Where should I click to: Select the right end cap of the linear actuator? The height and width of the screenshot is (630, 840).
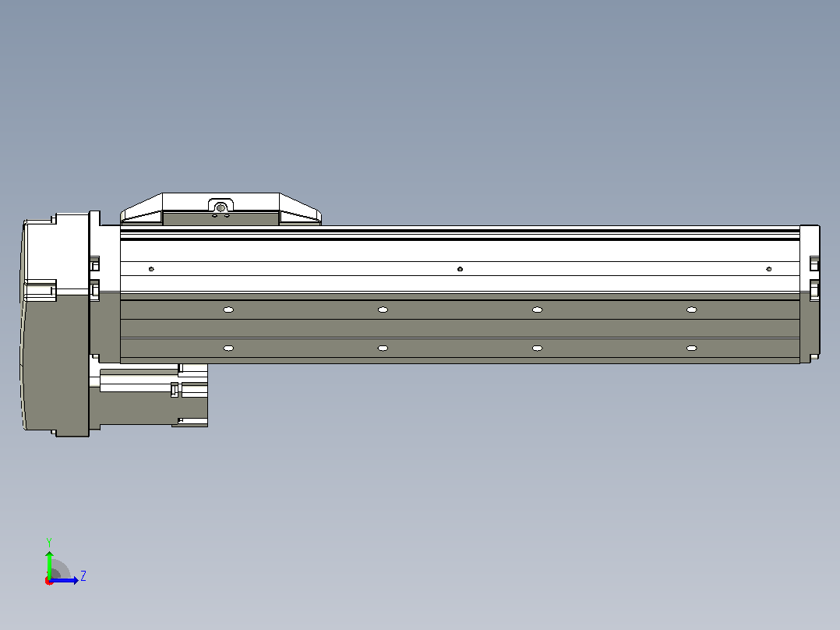[810, 294]
